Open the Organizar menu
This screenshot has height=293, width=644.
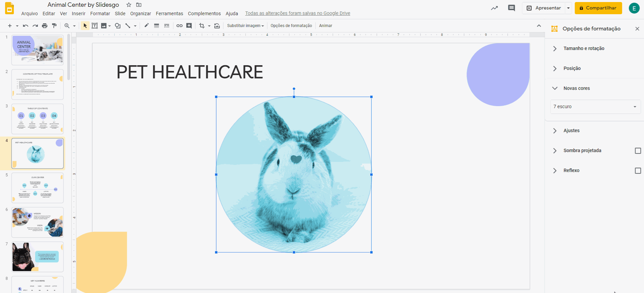click(x=141, y=14)
